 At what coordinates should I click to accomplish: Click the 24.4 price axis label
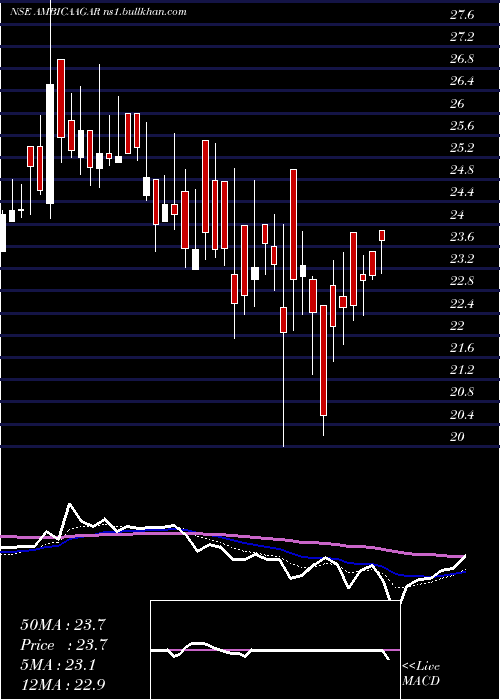tap(462, 193)
